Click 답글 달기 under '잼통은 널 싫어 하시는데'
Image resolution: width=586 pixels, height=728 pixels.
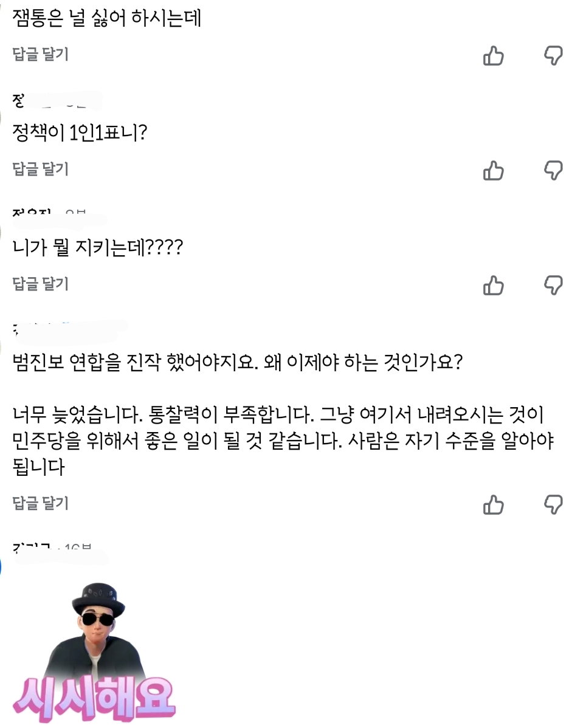[40, 54]
